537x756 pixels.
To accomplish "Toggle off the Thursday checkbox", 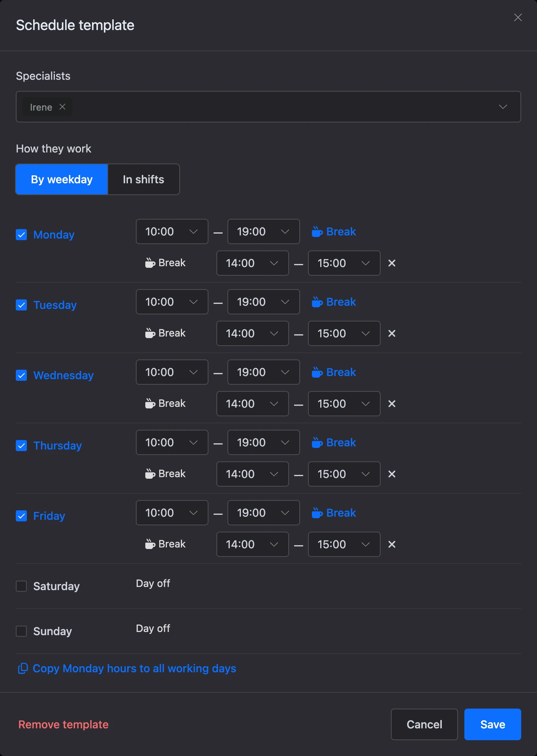I will coord(21,446).
